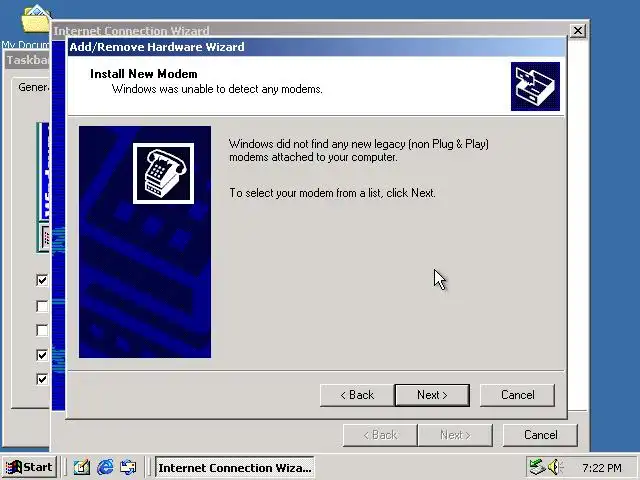Click Next in the Add/Remove Hardware Wizard

(432, 395)
